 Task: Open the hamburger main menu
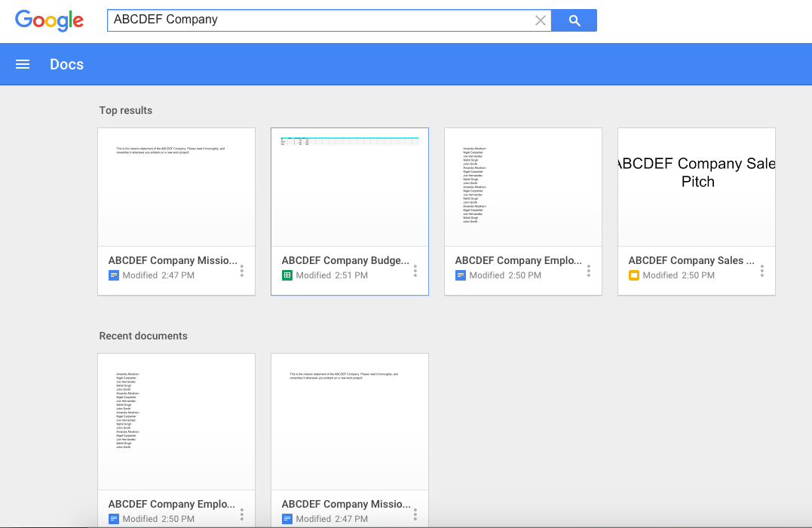pyautogui.click(x=23, y=64)
